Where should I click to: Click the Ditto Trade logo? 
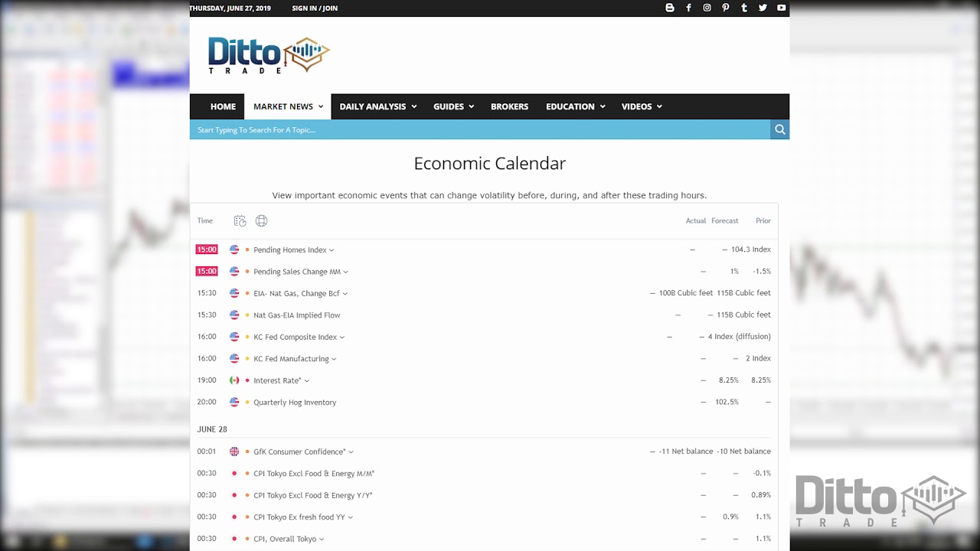click(269, 55)
